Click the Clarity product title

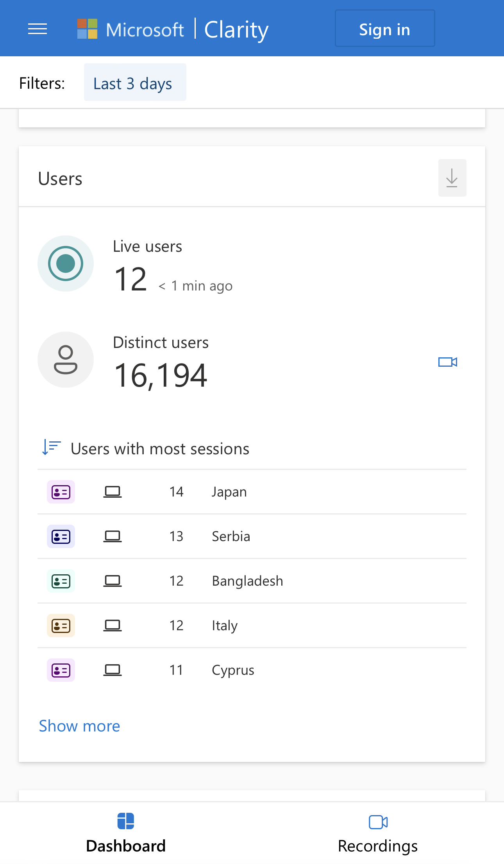tap(236, 30)
